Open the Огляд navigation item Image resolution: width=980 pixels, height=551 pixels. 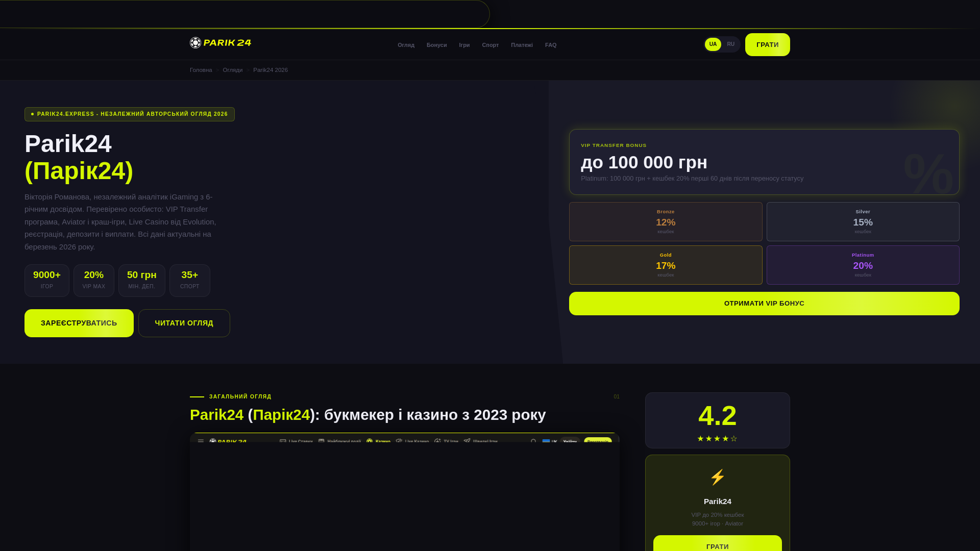[406, 45]
